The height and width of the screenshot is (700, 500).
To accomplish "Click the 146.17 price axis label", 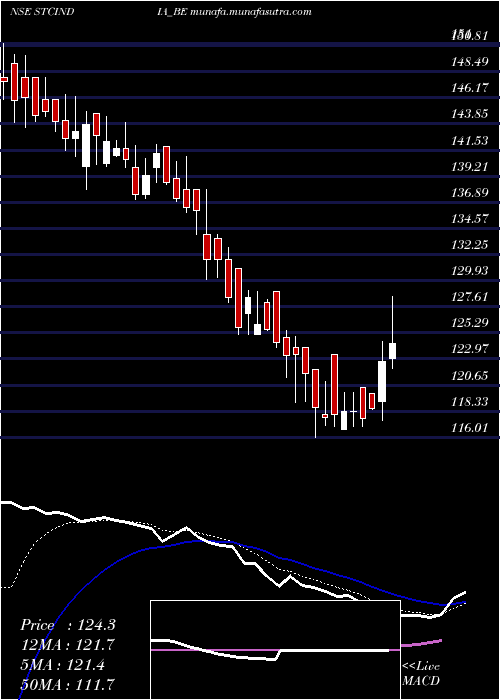I will point(471,88).
